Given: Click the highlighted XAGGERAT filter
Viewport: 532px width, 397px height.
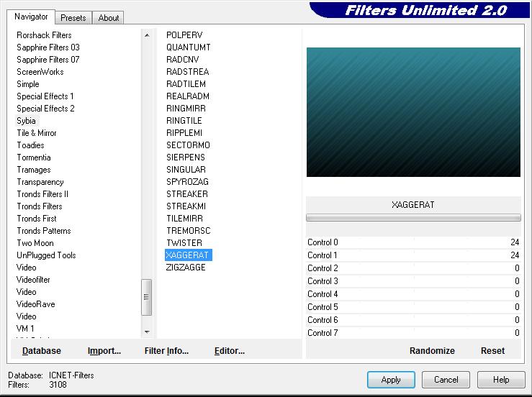Looking at the screenshot, I should click(x=189, y=255).
